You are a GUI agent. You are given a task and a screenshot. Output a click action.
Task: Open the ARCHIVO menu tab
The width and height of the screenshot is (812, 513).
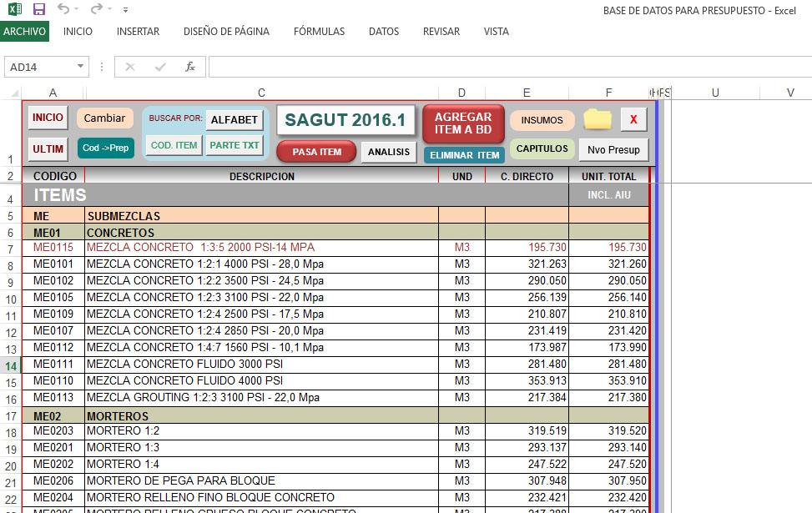coord(25,32)
